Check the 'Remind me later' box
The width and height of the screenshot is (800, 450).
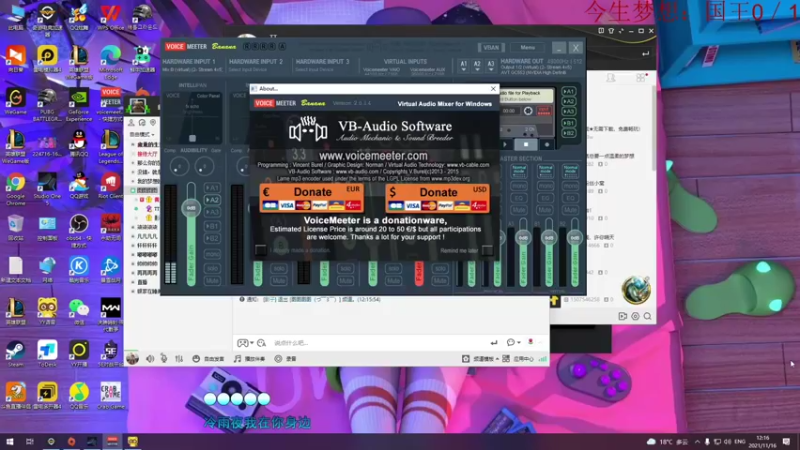pyautogui.click(x=488, y=250)
